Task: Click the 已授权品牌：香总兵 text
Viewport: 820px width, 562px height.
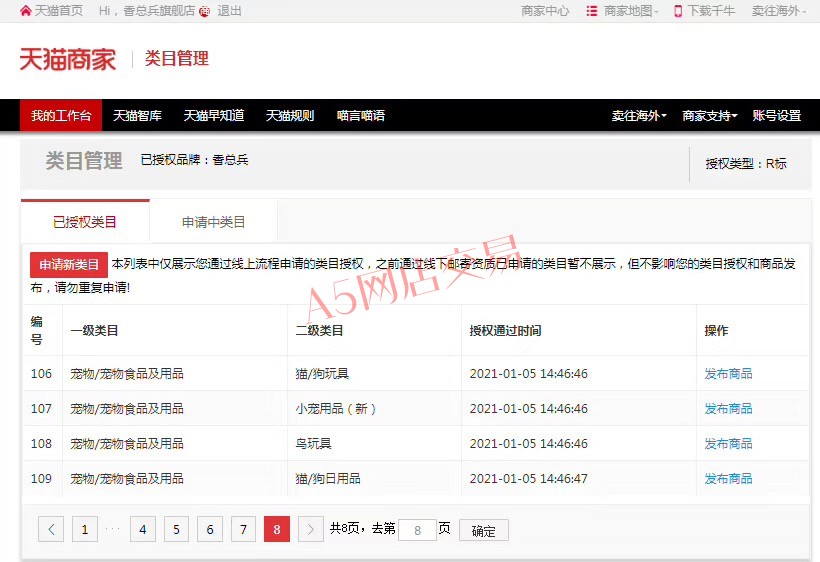Action: pos(195,159)
